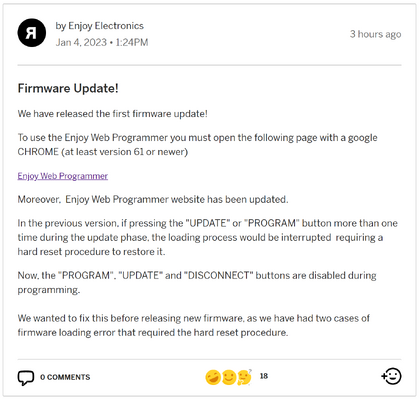Viewport: 419px width, 400px height.
Task: Click the reaction count 18
Action: tap(264, 376)
